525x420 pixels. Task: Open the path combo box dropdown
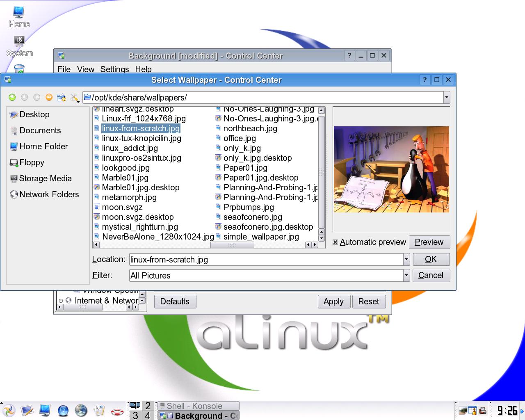(447, 97)
